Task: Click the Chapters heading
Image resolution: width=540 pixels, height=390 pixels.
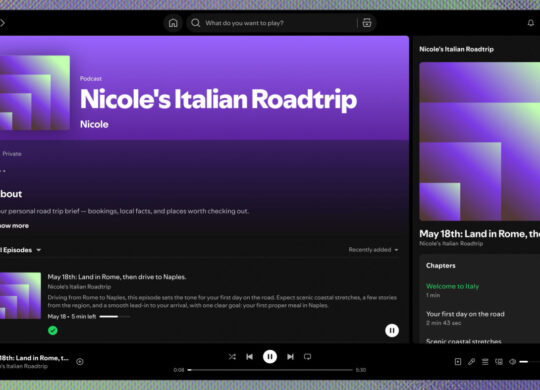Action: tap(440, 266)
